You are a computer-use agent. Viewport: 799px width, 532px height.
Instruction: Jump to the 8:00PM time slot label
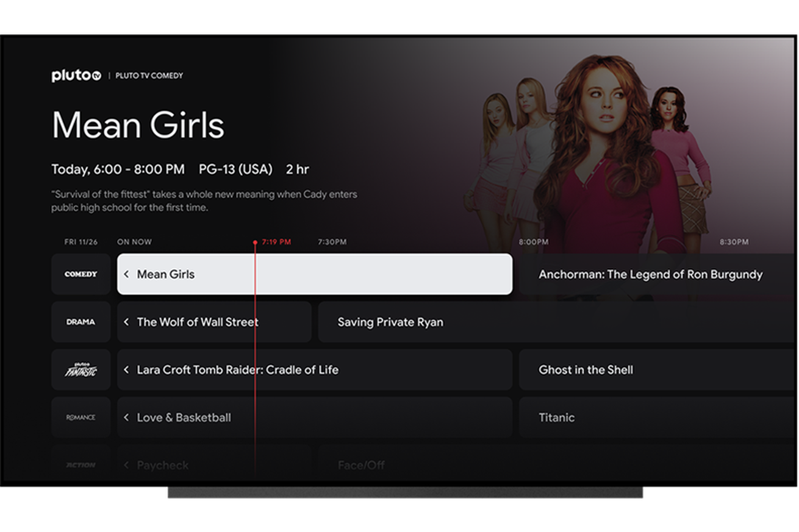tap(533, 242)
